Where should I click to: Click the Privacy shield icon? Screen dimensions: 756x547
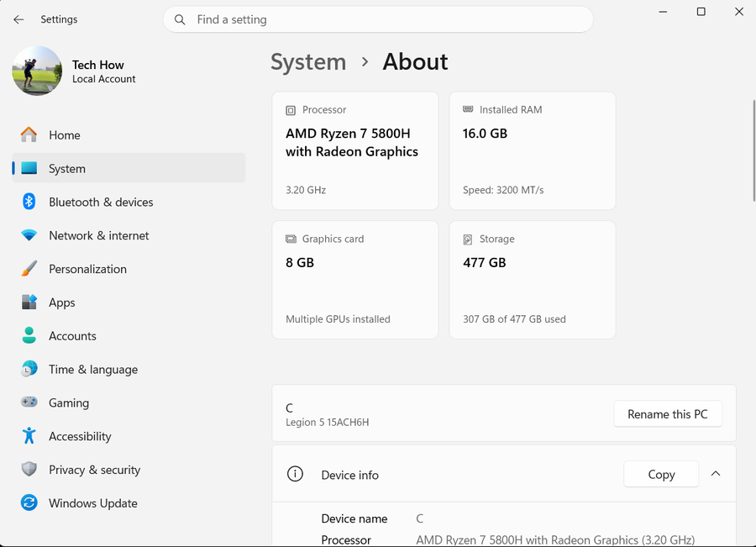pyautogui.click(x=29, y=469)
